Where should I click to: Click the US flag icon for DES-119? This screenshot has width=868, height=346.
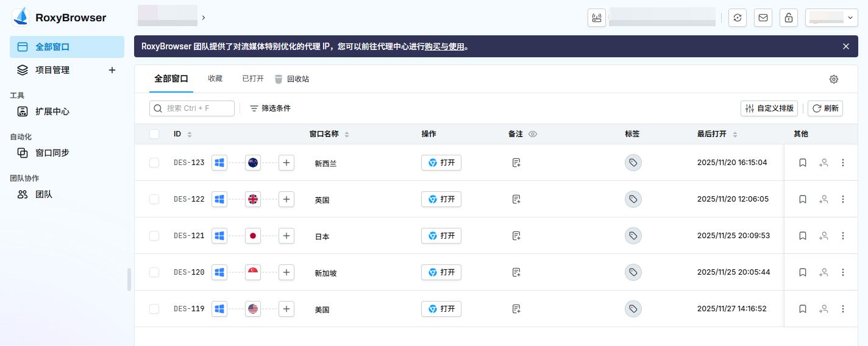[253, 309]
